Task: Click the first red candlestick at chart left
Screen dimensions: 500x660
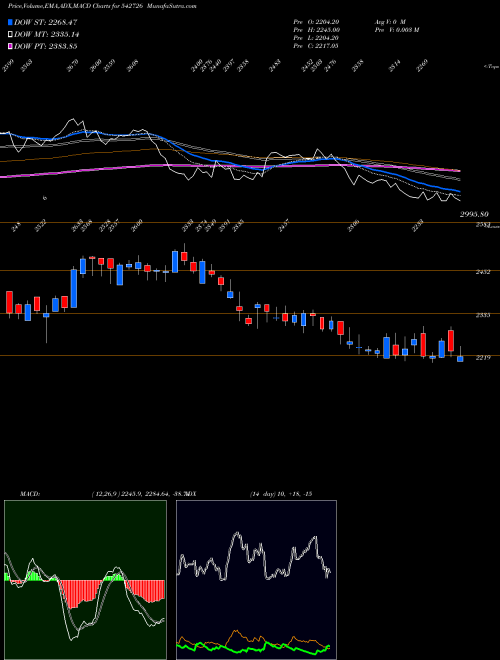Action: pos(9,302)
